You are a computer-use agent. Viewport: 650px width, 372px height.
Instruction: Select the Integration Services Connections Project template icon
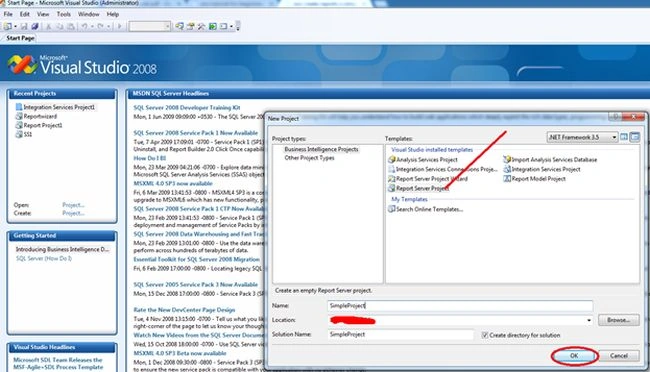click(392, 169)
